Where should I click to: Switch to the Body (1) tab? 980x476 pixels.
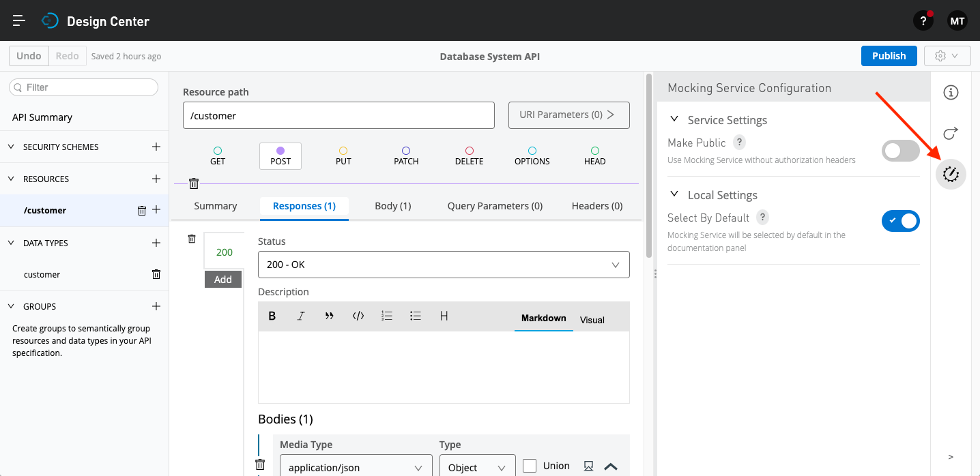392,206
